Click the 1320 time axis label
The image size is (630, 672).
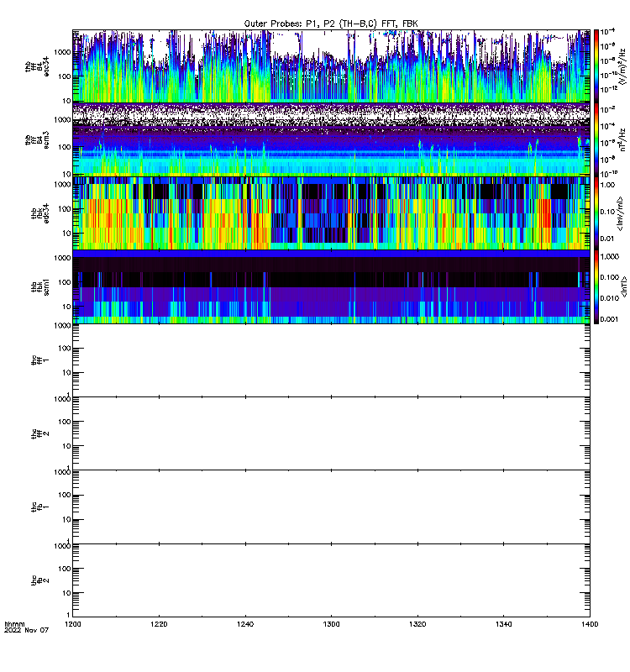[x=417, y=624]
